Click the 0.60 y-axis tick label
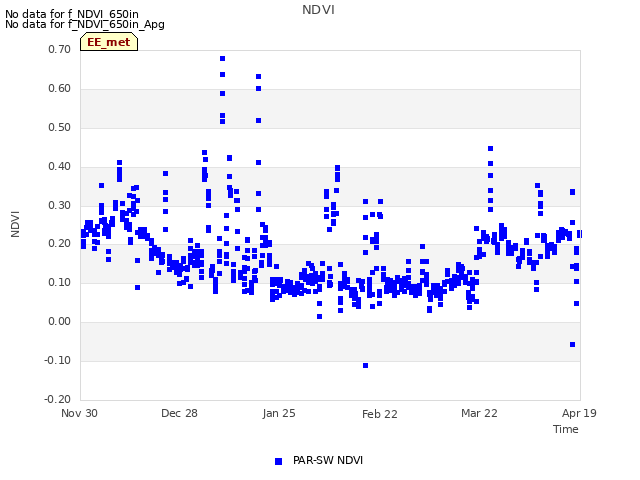640x480 pixels. 60,89
